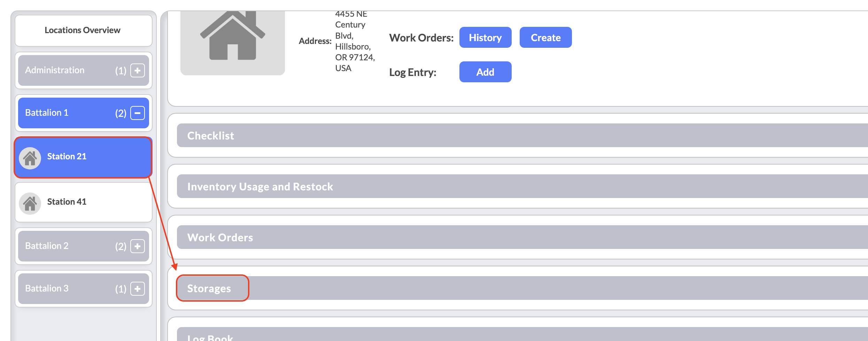The width and height of the screenshot is (868, 341).
Task: Select the Battalion 1 group row
Action: (x=84, y=113)
